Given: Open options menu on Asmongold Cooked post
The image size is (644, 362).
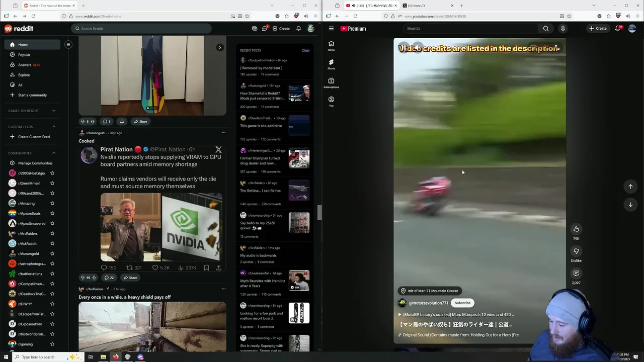Looking at the screenshot, I should [224, 133].
